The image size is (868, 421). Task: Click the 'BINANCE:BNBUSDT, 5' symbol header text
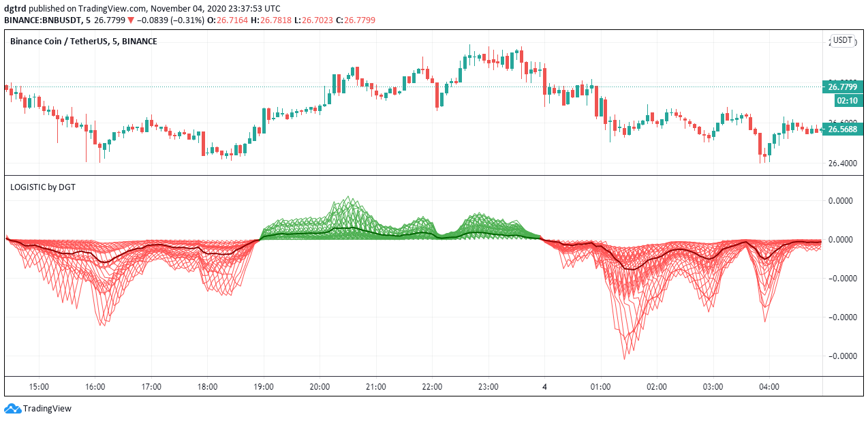click(47, 20)
